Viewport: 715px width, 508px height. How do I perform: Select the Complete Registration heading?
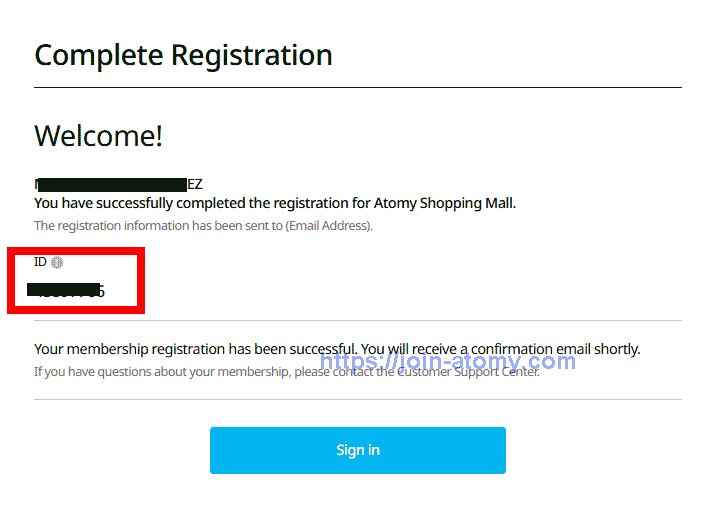coord(183,55)
